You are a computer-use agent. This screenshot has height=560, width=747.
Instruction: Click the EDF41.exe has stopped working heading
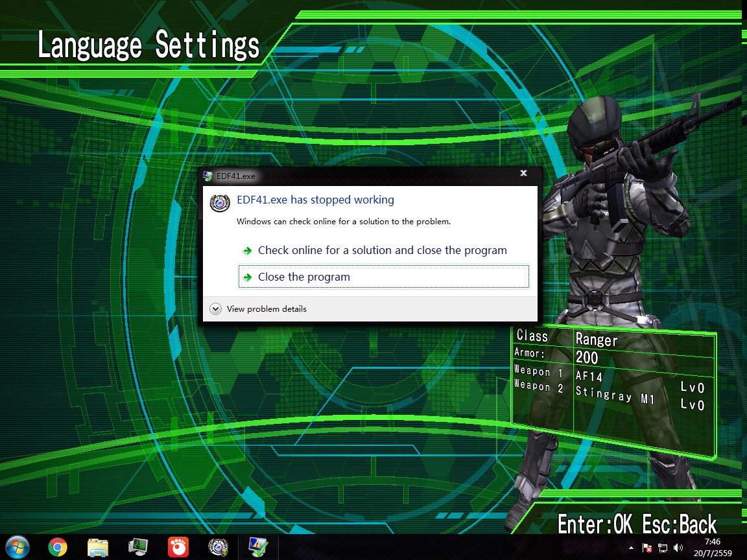[315, 200]
